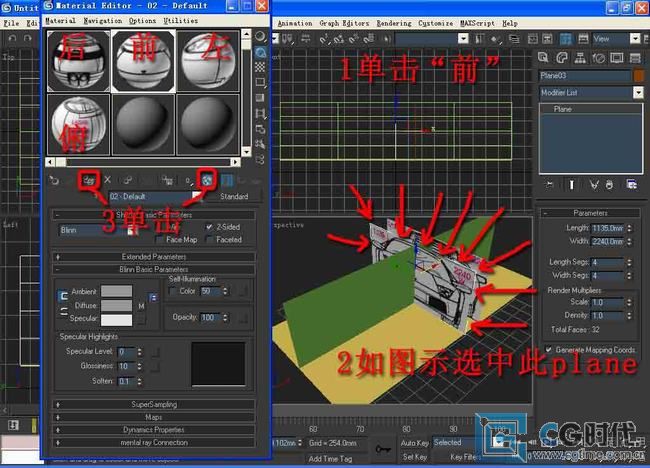Open the Utilities command panel tab
The height and width of the screenshot is (468, 650).
coord(635,58)
